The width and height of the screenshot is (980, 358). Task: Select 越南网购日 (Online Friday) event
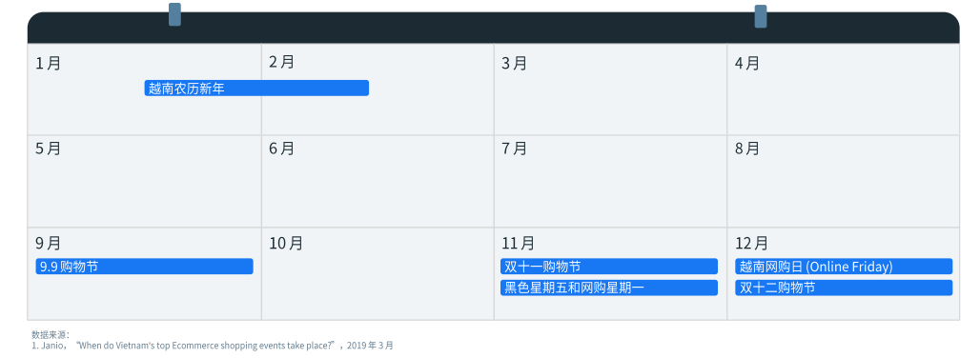844,267
